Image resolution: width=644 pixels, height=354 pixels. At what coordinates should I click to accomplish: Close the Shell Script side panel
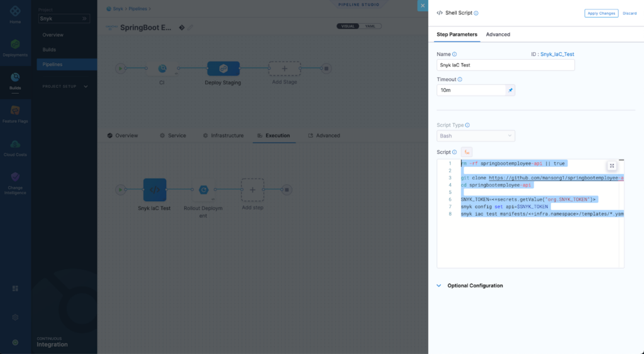tap(423, 5)
